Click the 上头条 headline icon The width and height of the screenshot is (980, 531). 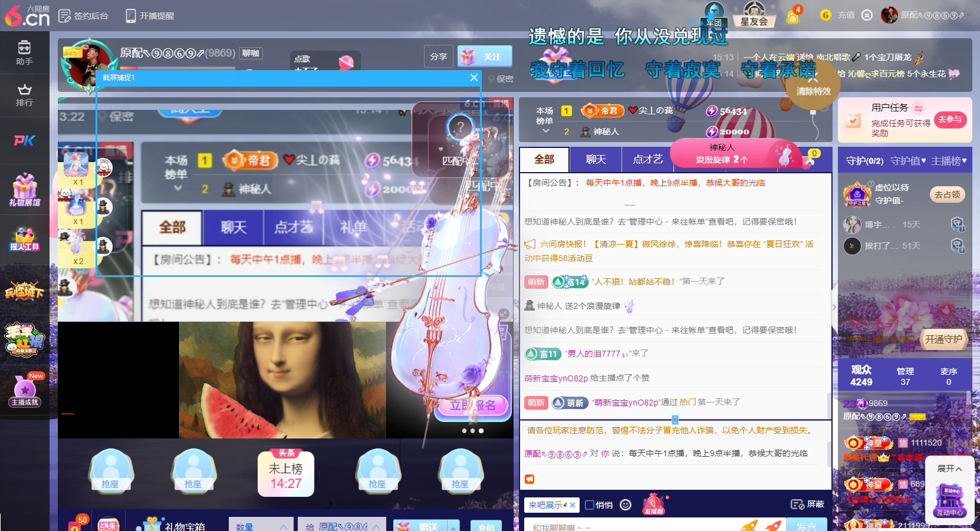pyautogui.click(x=108, y=524)
